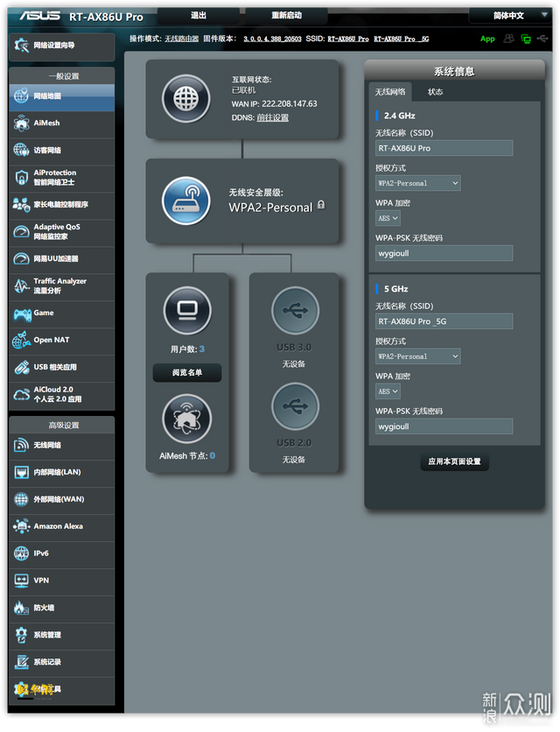Click the wireless router icon
Image resolution: width=560 pixels, height=732 pixels.
[x=185, y=201]
